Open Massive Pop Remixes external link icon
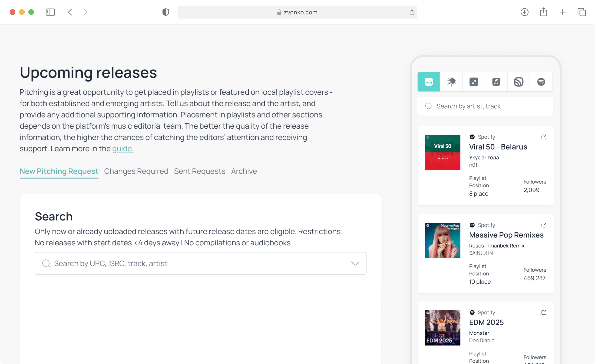The height and width of the screenshot is (364, 595). point(544,225)
